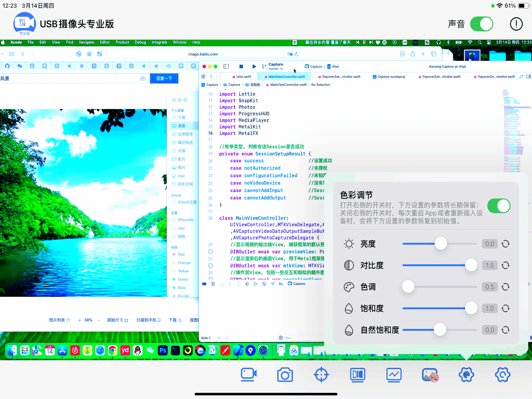Viewport: 532px width, 399px height.
Task: Reset saturation value with its reset icon
Action: point(506,308)
